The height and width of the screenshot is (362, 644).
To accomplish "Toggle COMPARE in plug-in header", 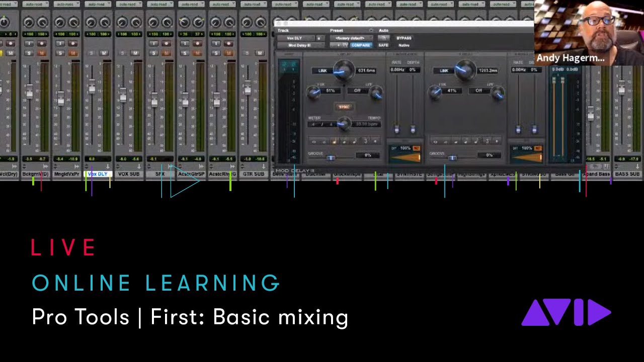I will [x=361, y=45].
